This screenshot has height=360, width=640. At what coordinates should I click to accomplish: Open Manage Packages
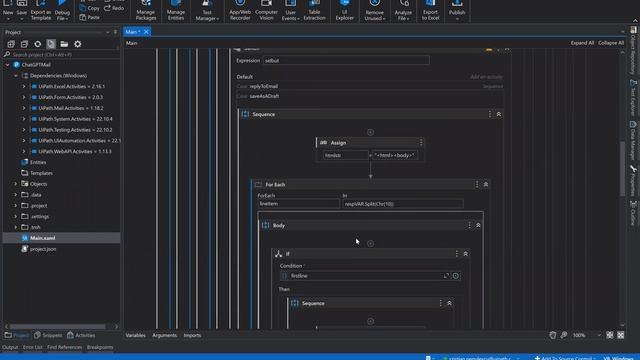(146, 11)
